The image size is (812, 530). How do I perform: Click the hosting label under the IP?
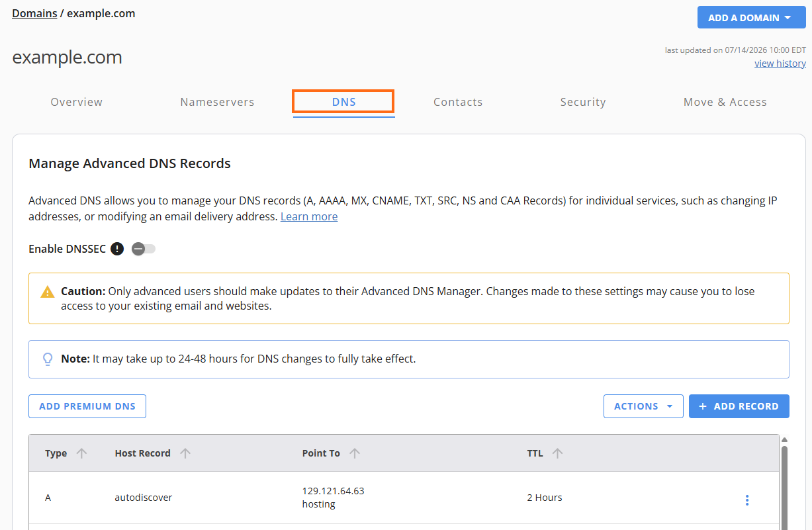(x=318, y=504)
